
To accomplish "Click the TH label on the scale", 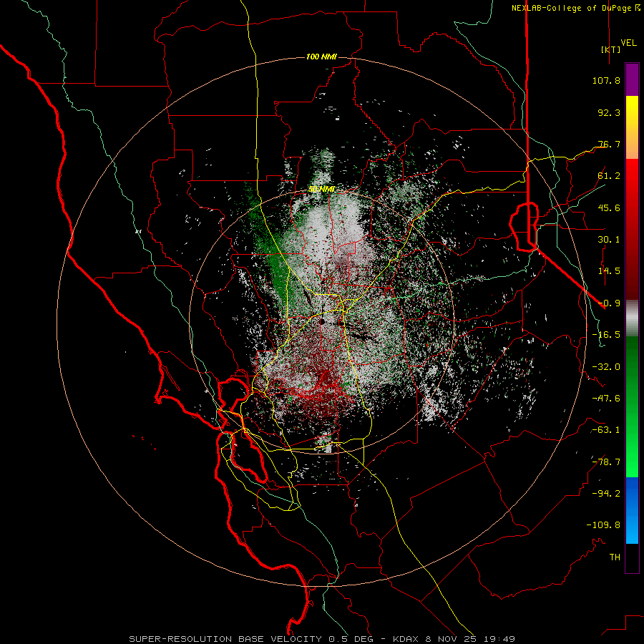I will 615,557.
